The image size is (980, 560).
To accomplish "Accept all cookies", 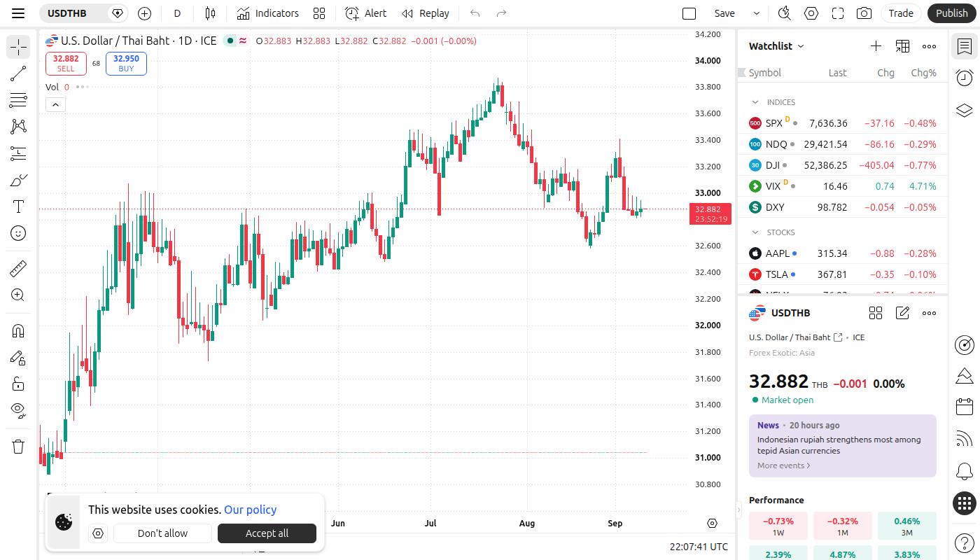I will [x=267, y=533].
